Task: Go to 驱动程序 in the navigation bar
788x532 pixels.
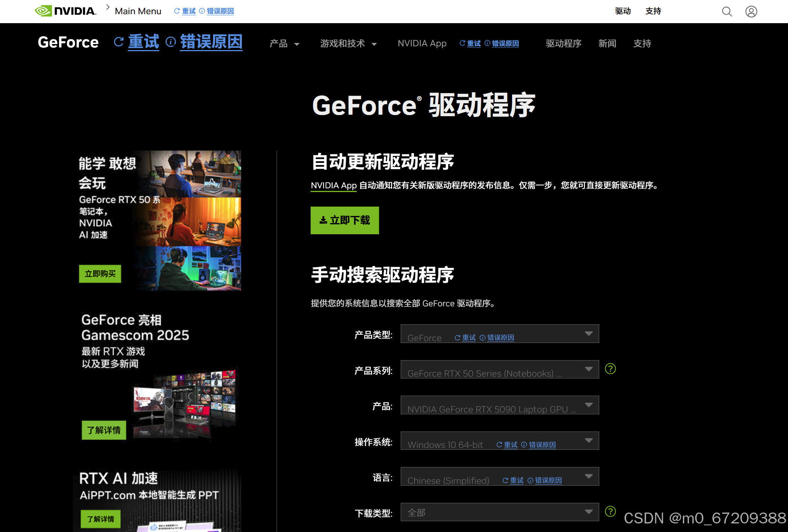Action: pos(563,44)
